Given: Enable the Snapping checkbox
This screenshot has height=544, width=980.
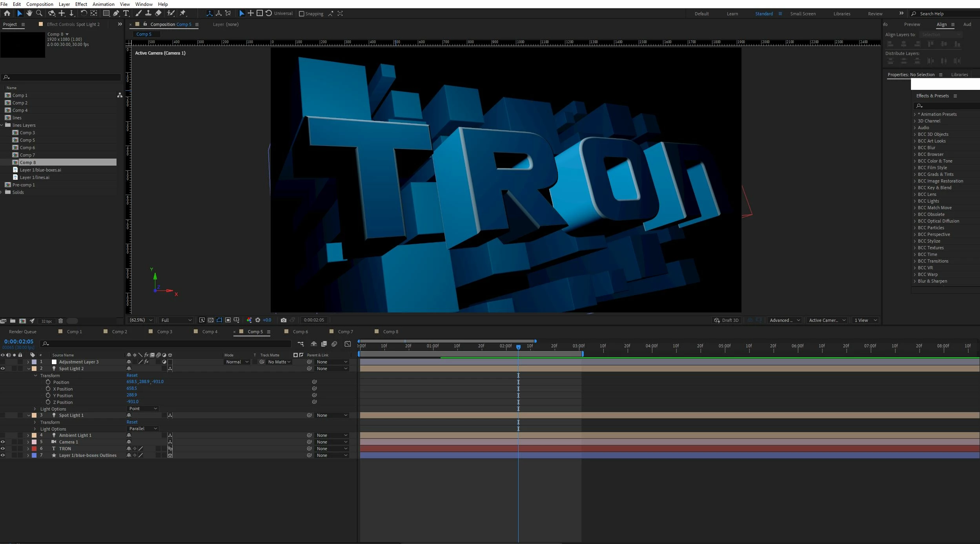Looking at the screenshot, I should click(x=301, y=14).
